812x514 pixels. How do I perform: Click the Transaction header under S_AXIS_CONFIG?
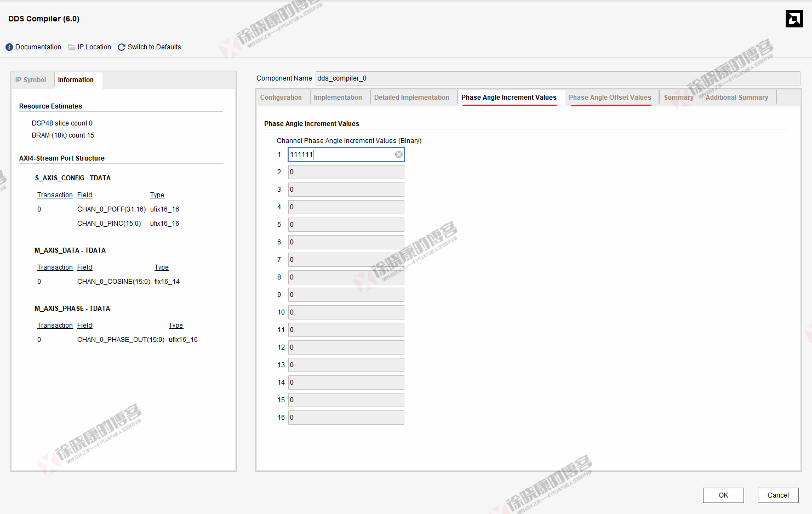coord(55,195)
